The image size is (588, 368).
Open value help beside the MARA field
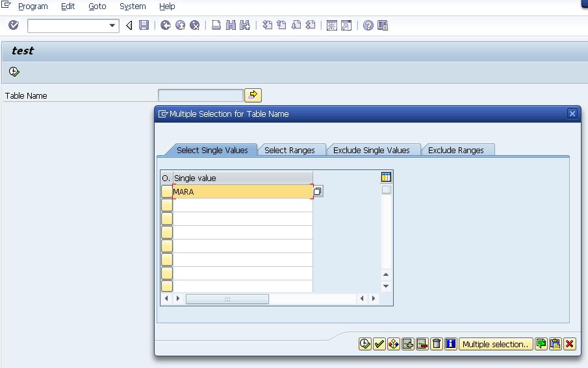[x=318, y=191]
